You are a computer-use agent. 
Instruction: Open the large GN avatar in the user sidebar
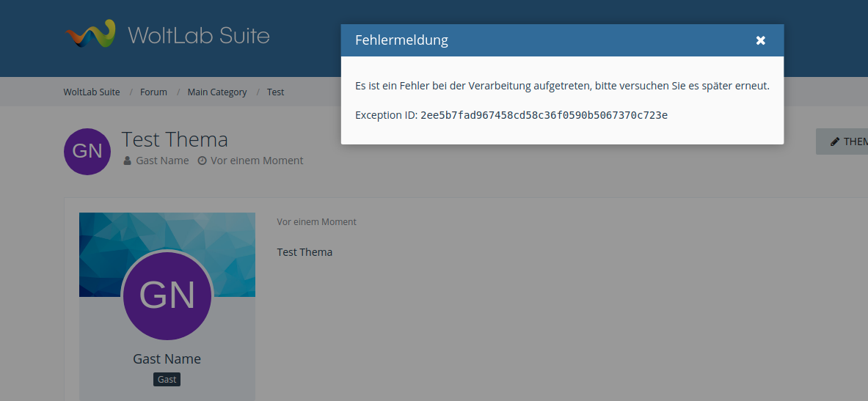tap(167, 295)
